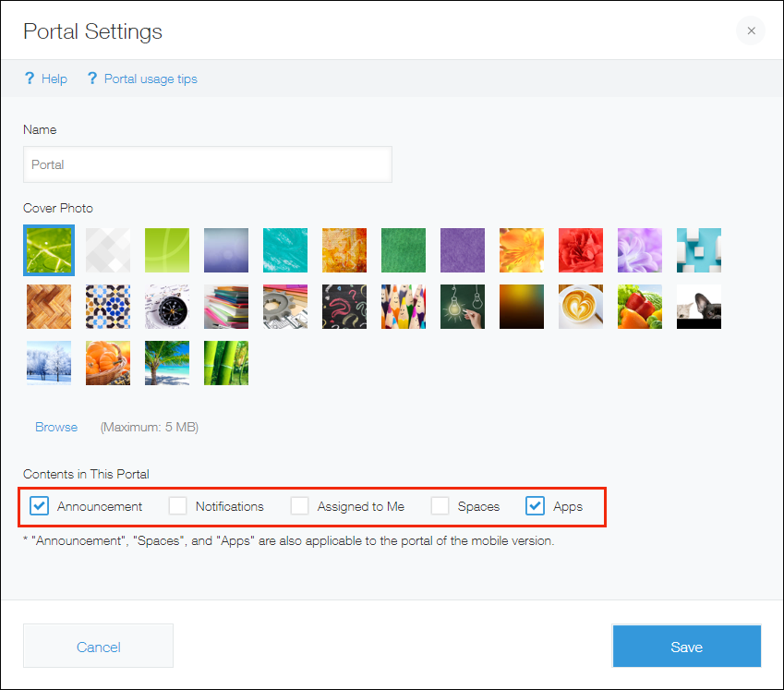Choose the bamboo cover photo
The width and height of the screenshot is (784, 690).
click(x=226, y=363)
